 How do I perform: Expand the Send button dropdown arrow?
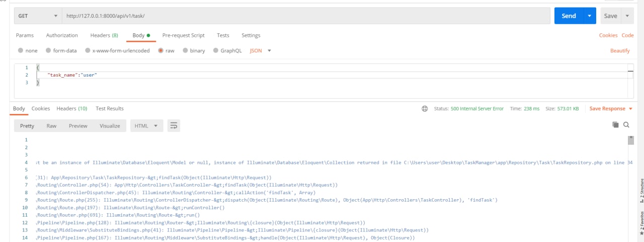590,16
